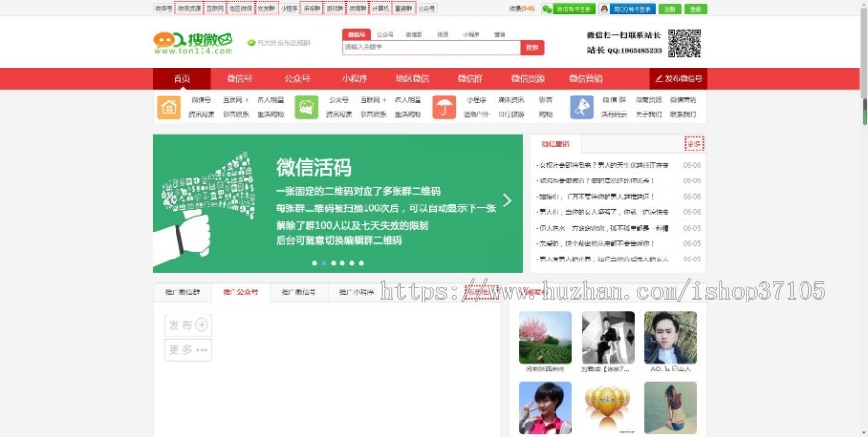Click the QQ penguin login icon
The height and width of the screenshot is (437, 868).
pos(604,9)
